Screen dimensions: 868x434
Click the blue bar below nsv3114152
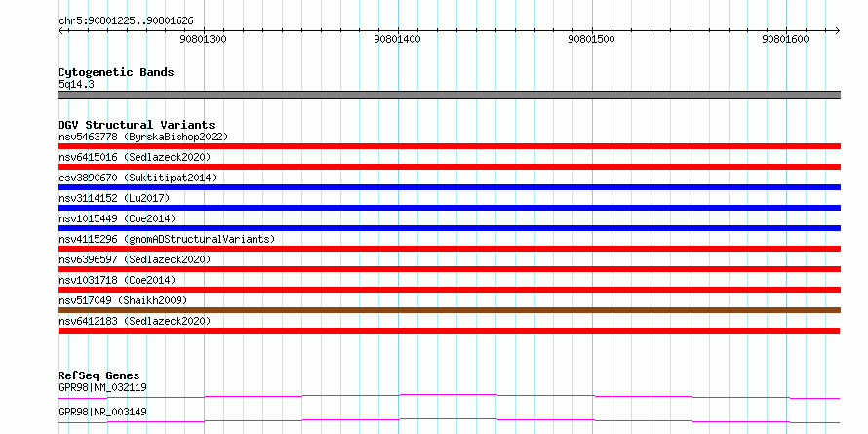[449, 208]
